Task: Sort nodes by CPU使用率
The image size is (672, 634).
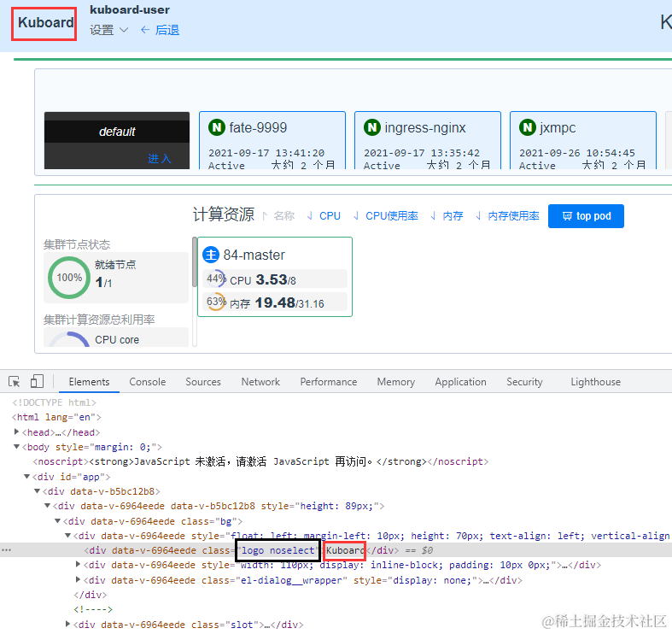Action: click(x=386, y=216)
